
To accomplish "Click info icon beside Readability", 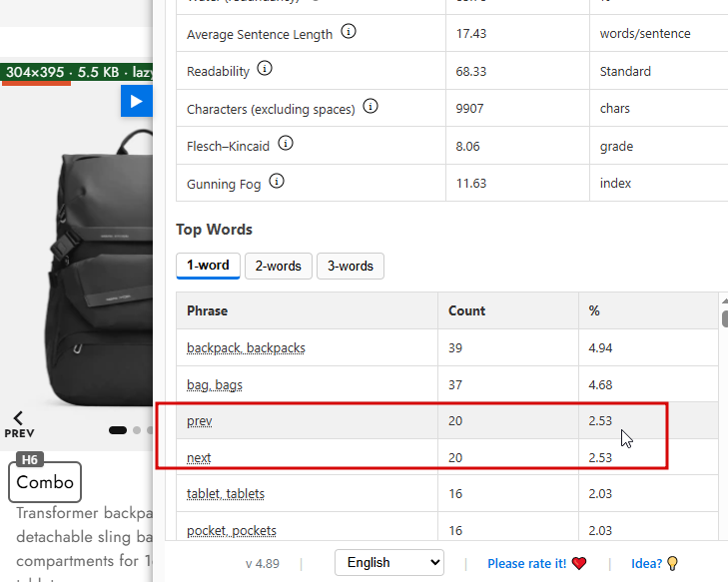I will tap(265, 69).
